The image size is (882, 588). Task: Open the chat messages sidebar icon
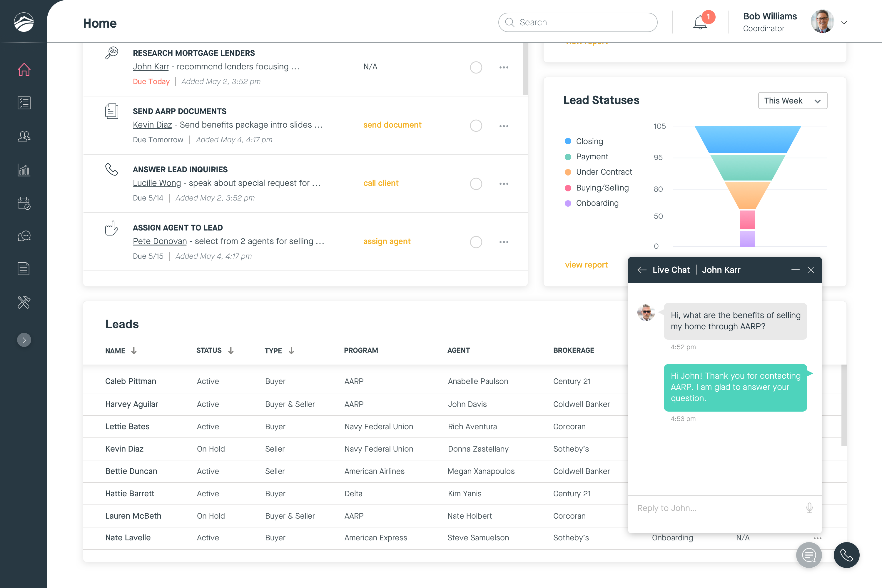tap(24, 236)
